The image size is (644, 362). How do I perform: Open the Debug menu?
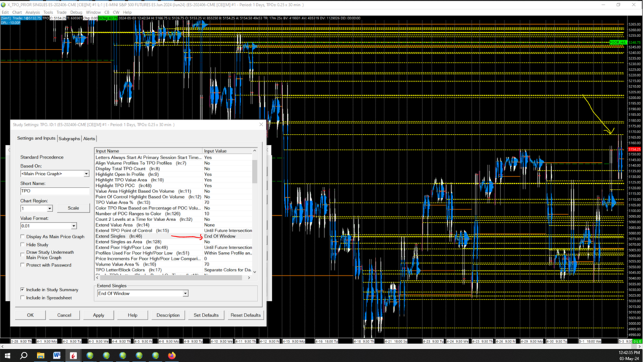(76, 12)
